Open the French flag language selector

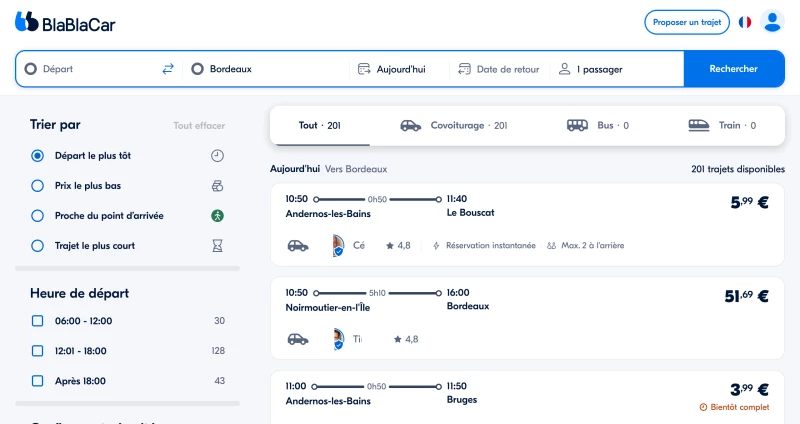[745, 22]
